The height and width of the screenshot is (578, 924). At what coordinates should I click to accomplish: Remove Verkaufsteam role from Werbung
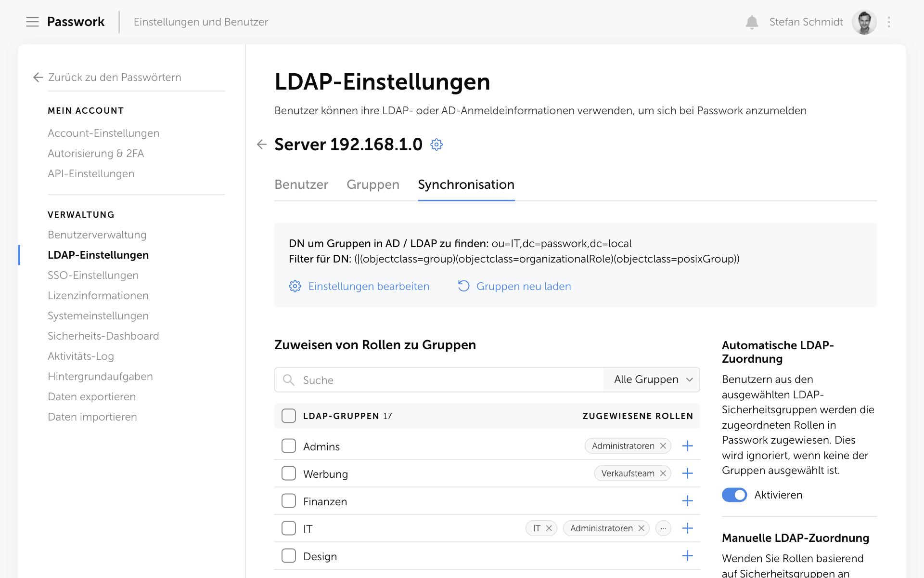point(663,473)
